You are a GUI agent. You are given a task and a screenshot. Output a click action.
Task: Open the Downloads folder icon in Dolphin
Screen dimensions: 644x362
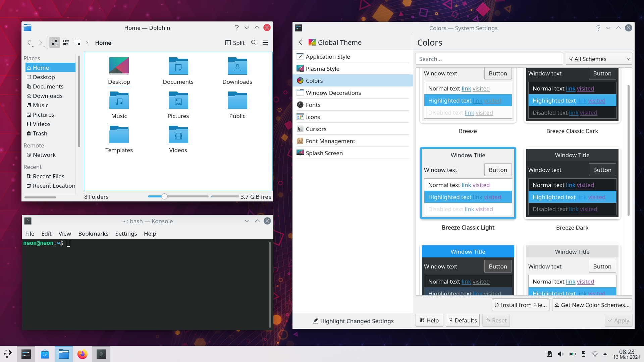pos(237,66)
